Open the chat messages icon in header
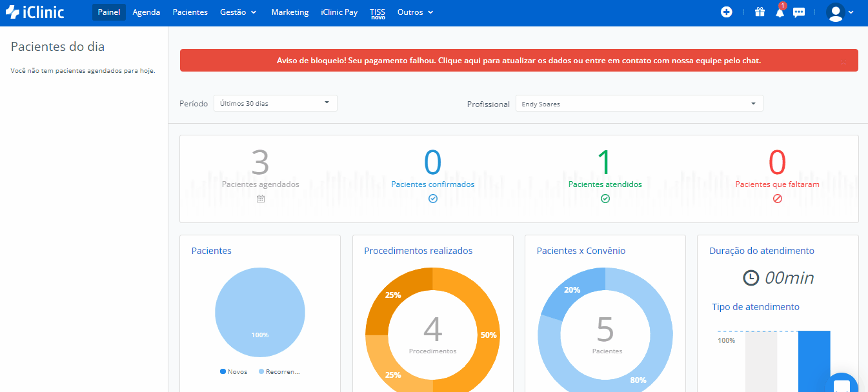868x392 pixels. [x=799, y=12]
